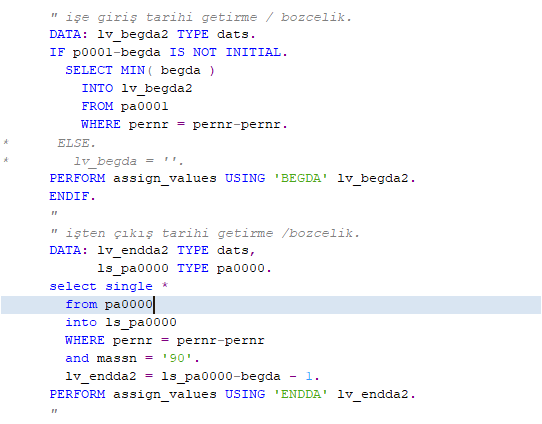Screen dimensions: 542x424
Task: Click the PERFORM line with 'BEGDA' literal
Action: [x=232, y=179]
